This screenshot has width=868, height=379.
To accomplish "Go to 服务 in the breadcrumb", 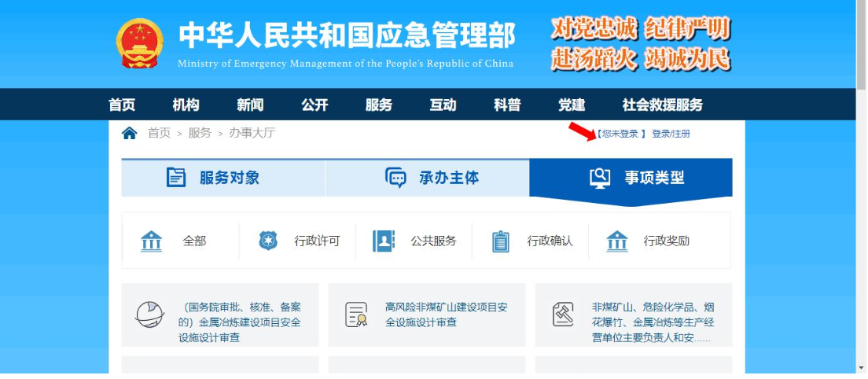I will [200, 133].
